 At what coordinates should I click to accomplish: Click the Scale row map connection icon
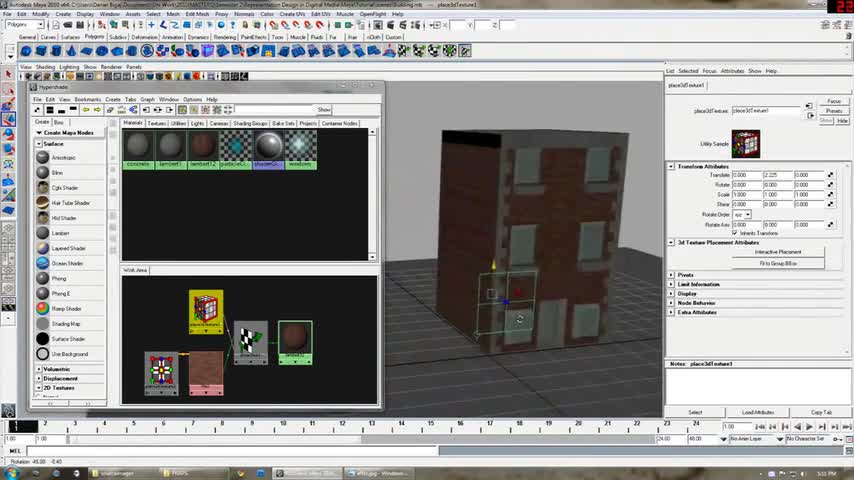[831, 195]
